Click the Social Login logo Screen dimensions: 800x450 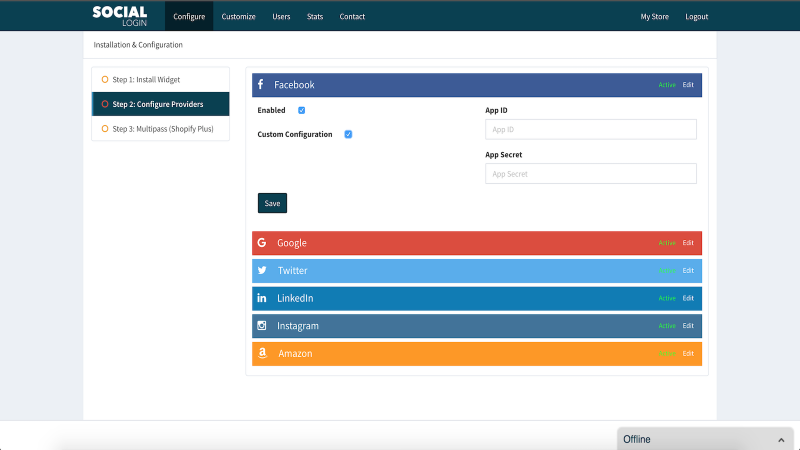(120, 16)
